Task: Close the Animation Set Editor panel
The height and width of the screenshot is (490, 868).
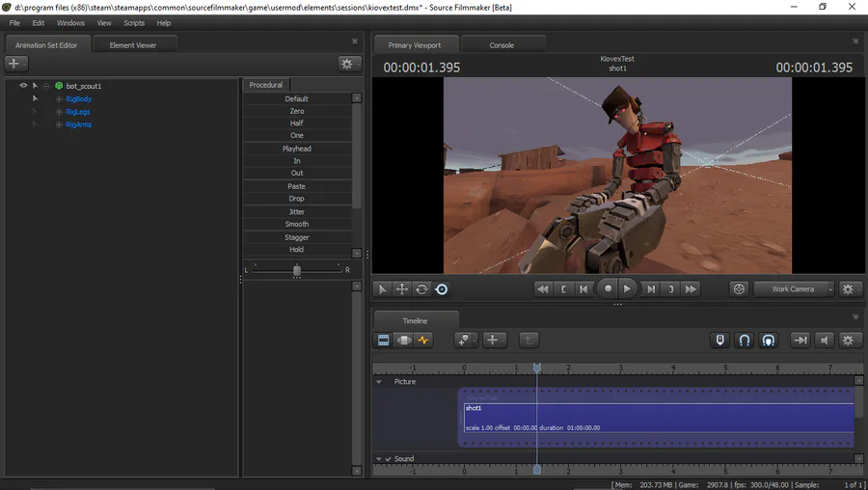Action: [355, 41]
